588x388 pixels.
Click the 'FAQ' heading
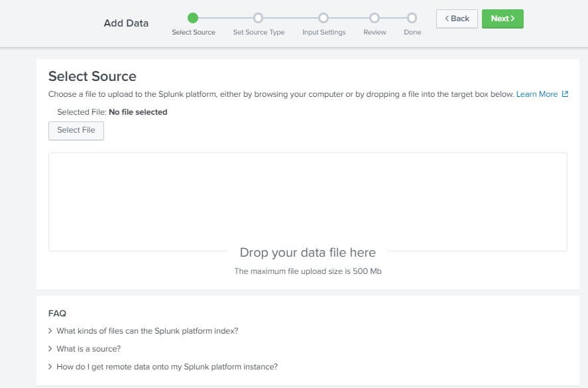click(x=58, y=313)
